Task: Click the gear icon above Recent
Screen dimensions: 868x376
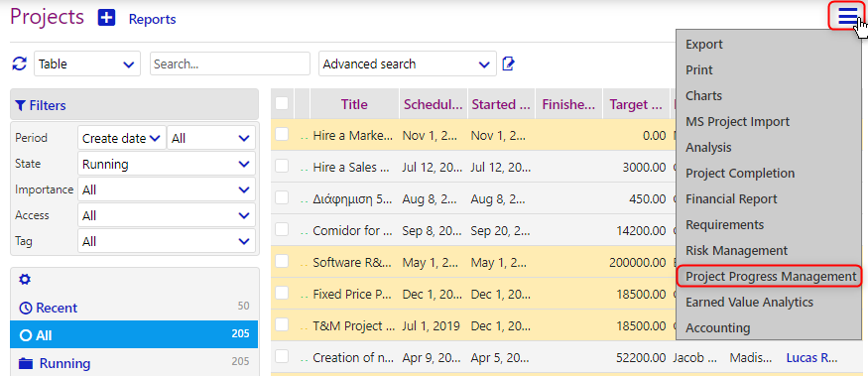Action: pos(25,280)
